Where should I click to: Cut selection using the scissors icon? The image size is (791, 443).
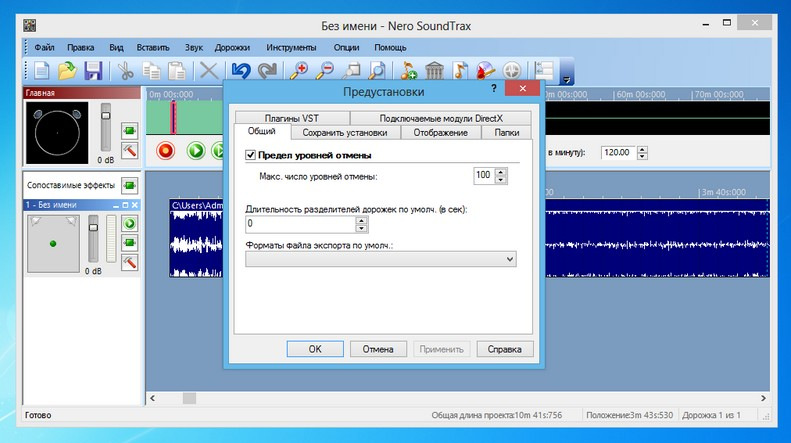pos(125,71)
